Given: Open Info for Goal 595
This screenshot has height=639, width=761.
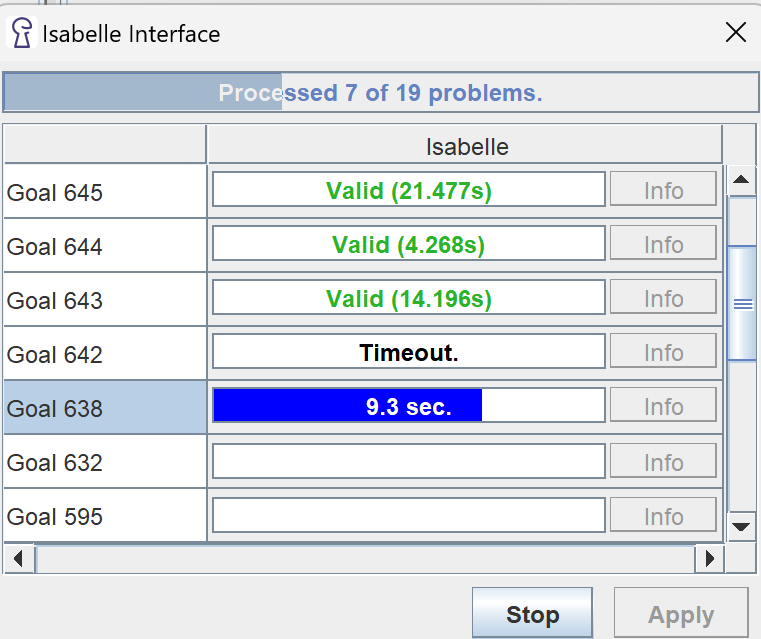Looking at the screenshot, I should tap(663, 515).
